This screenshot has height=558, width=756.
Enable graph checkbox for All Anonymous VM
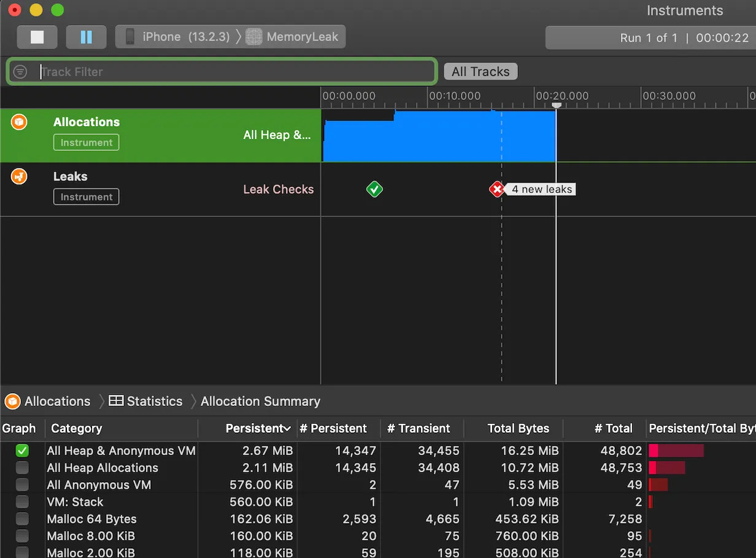(22, 485)
